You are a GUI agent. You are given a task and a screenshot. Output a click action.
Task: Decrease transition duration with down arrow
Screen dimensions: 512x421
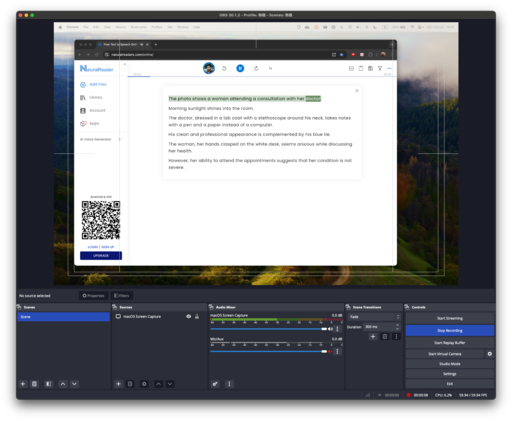click(x=397, y=329)
